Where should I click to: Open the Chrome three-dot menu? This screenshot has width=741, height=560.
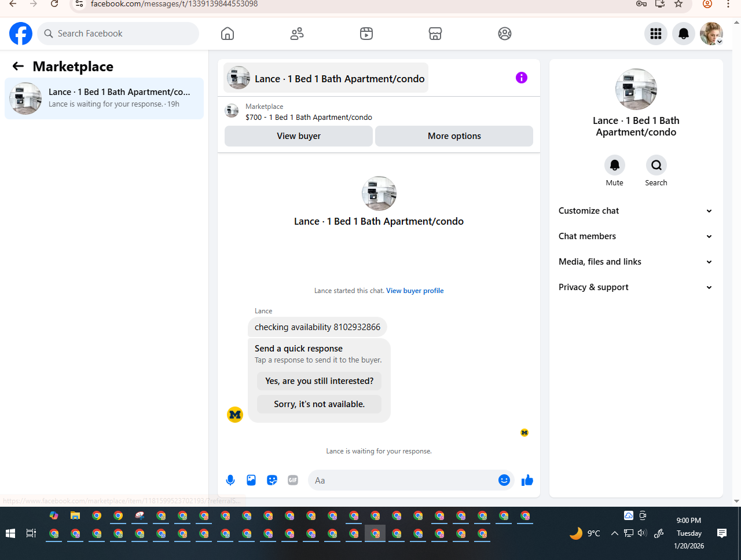(x=728, y=4)
